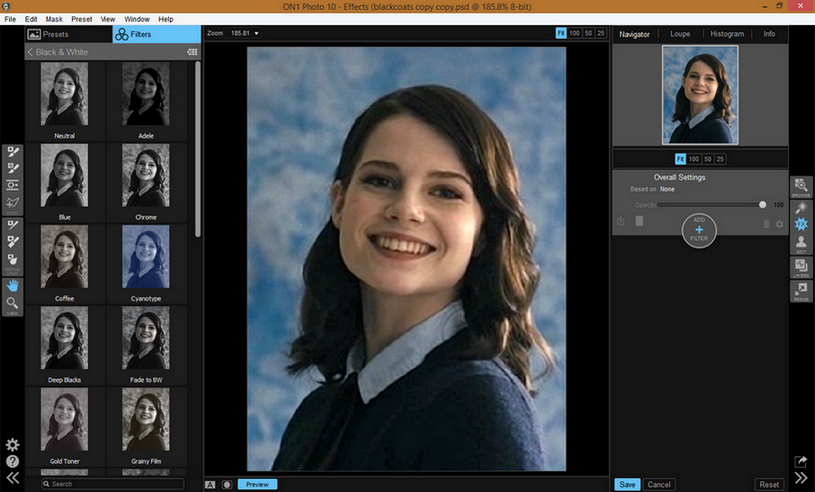The width and height of the screenshot is (815, 492).
Task: Select the Blur Mask tool
Action: (12, 260)
